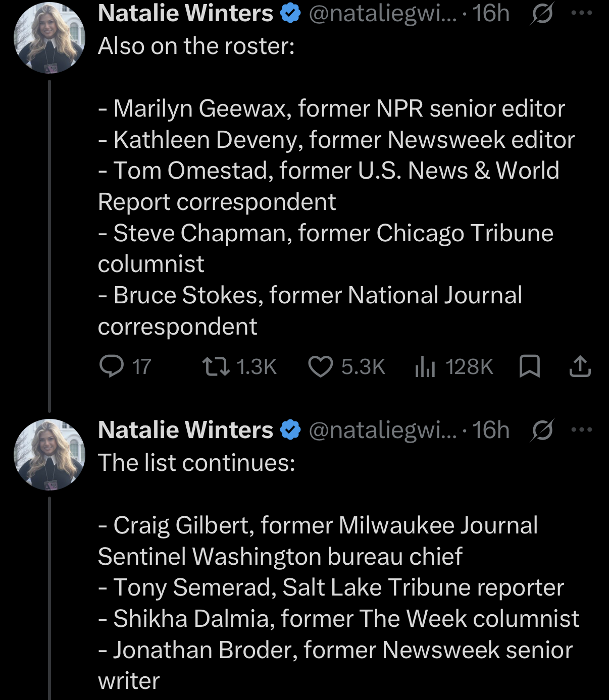Viewport: 609px width, 700px height.
Task: Open Grok icon on second tweet
Action: tap(542, 430)
